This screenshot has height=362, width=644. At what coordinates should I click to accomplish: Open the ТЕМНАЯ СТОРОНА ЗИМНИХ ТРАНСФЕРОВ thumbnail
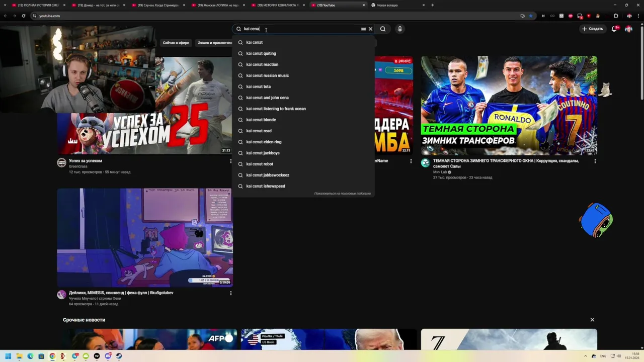pos(509,105)
